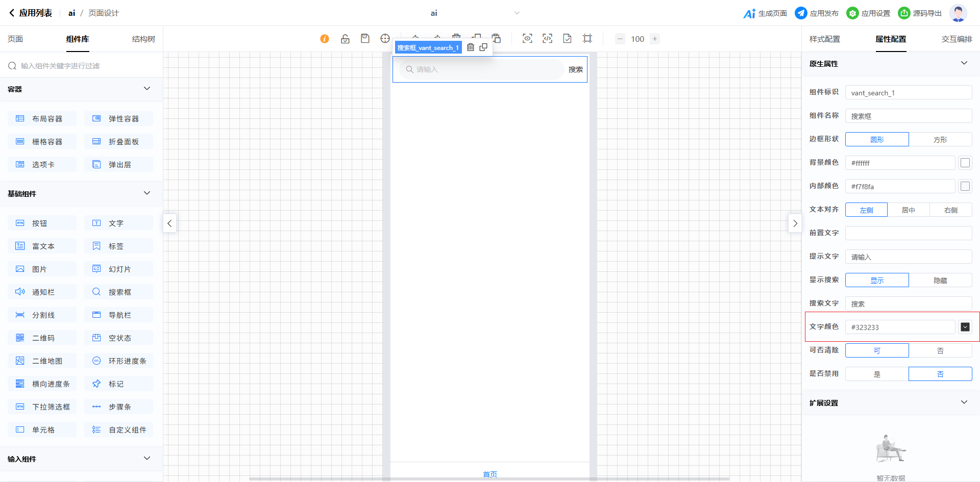Choose 隐藏 for show search option
This screenshot has width=980, height=482.
[940, 280]
